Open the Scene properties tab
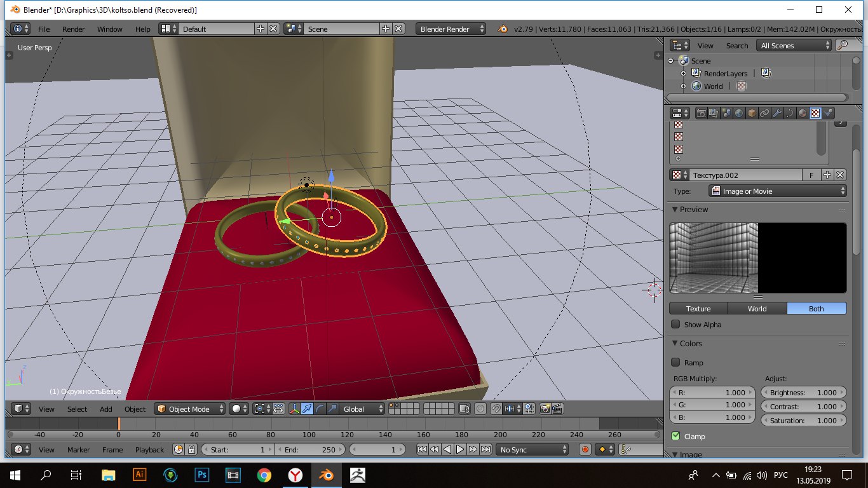Screen dimensions: 868x488 click(726, 113)
